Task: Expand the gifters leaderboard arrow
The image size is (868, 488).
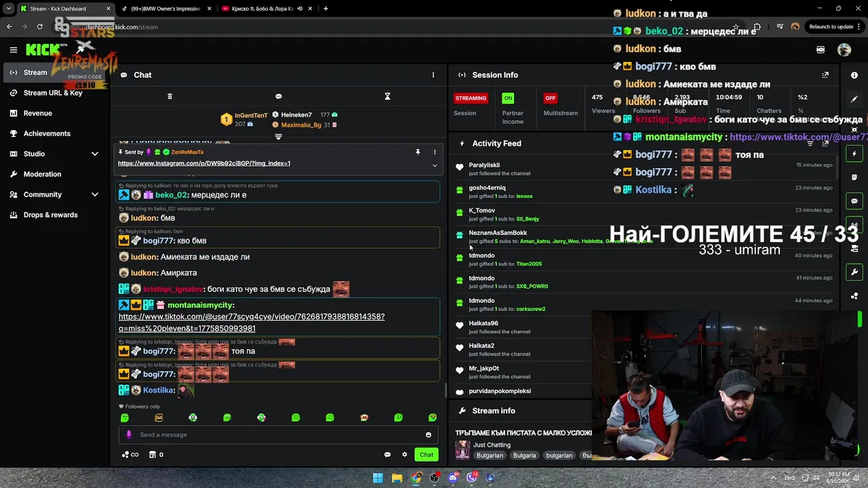Action: tap(278, 137)
